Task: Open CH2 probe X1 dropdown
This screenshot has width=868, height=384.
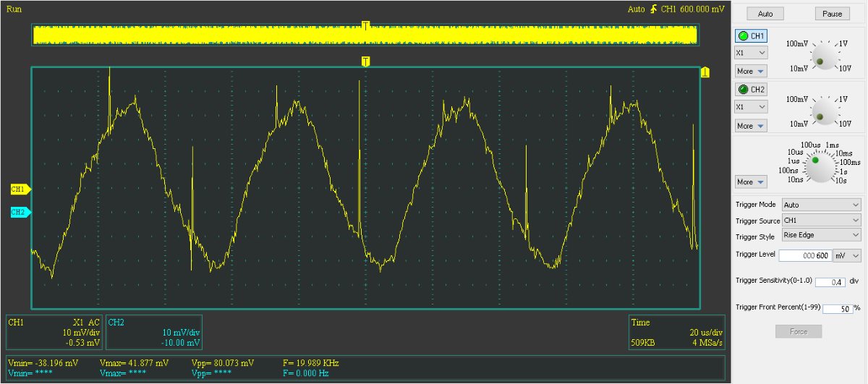Action: point(751,106)
